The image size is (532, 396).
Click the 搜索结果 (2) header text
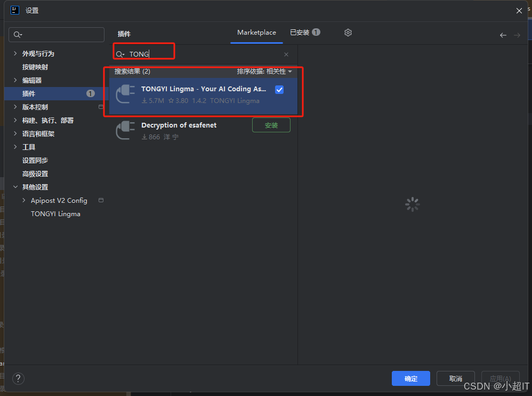[x=132, y=72]
